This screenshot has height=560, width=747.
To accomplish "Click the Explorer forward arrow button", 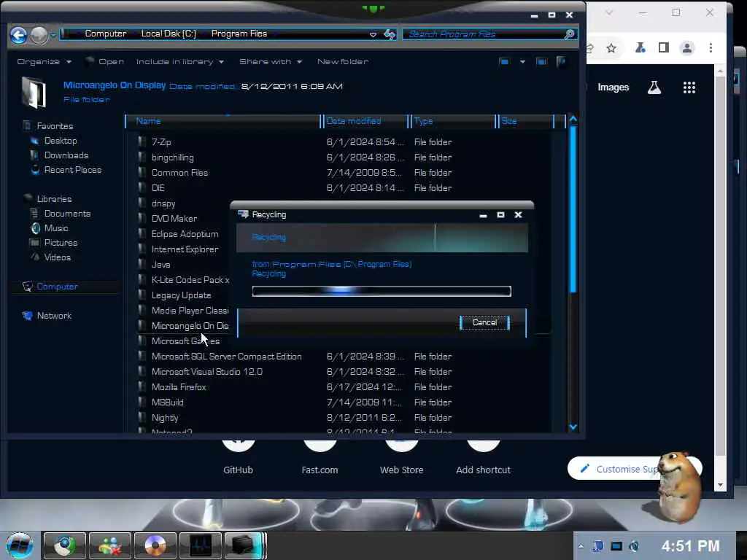I will tap(39, 35).
